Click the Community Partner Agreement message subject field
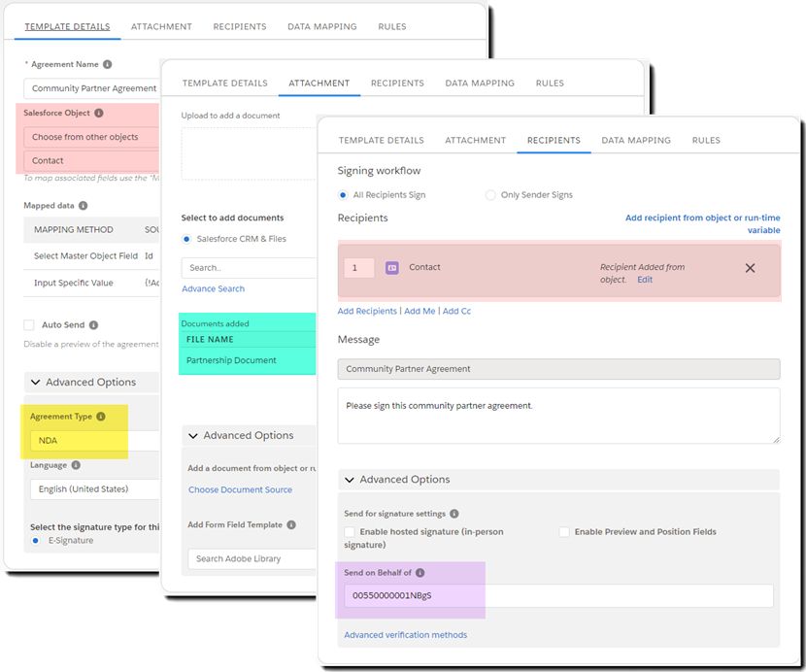This screenshot has width=806, height=672. (x=558, y=369)
